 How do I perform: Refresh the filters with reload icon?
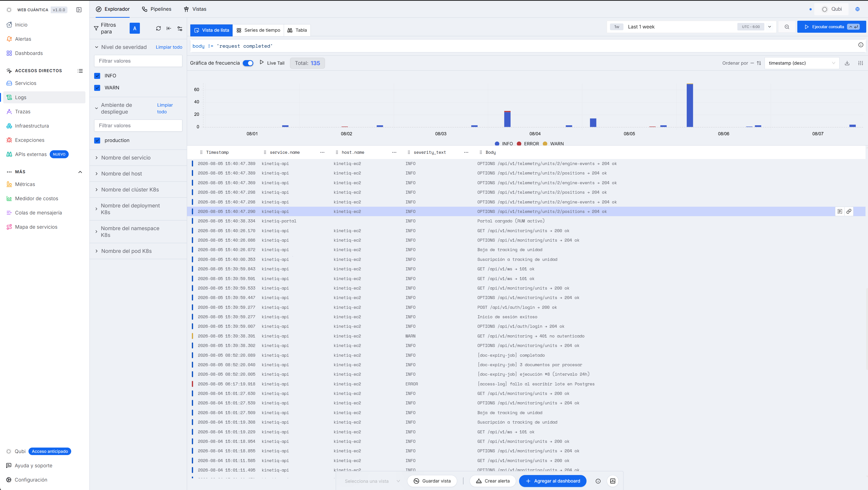pyautogui.click(x=158, y=28)
